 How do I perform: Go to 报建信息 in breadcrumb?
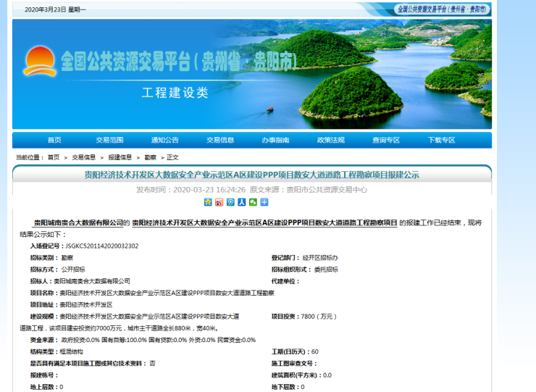120,157
